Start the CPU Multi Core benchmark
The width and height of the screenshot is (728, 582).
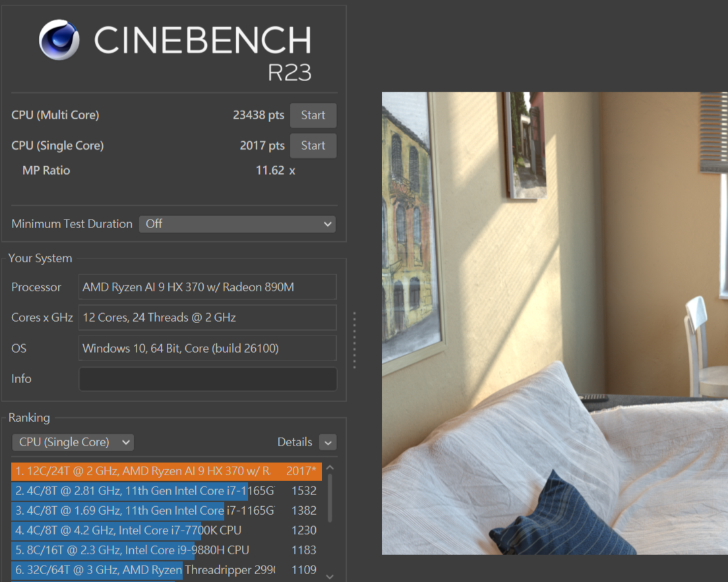(x=313, y=115)
